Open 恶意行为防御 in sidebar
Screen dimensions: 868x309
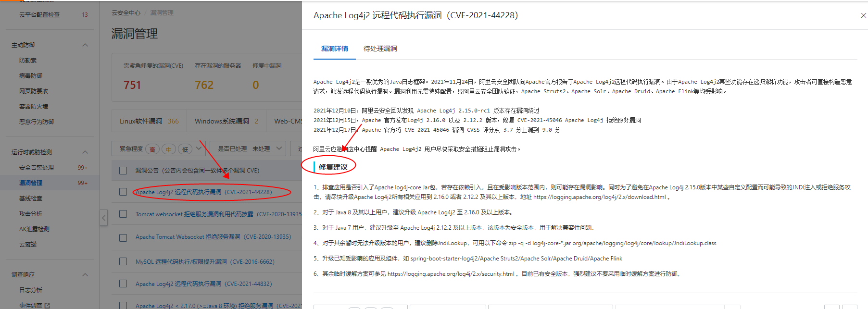(x=37, y=122)
